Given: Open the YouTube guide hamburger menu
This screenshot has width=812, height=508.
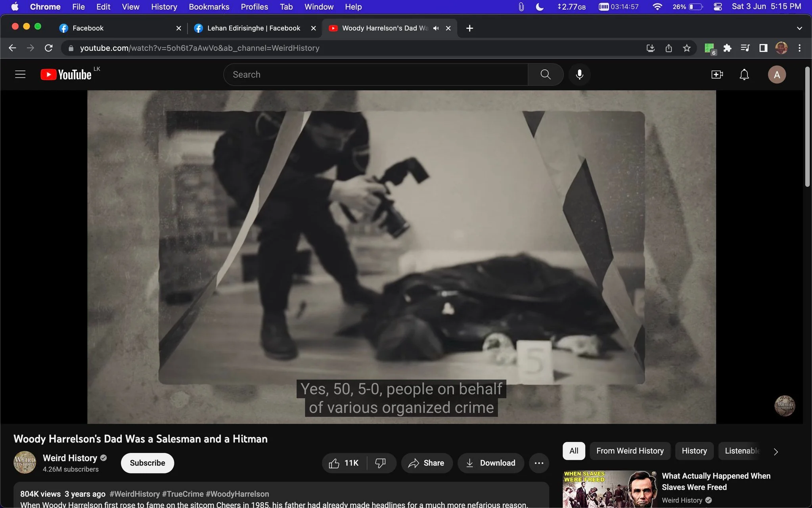Looking at the screenshot, I should pos(20,74).
